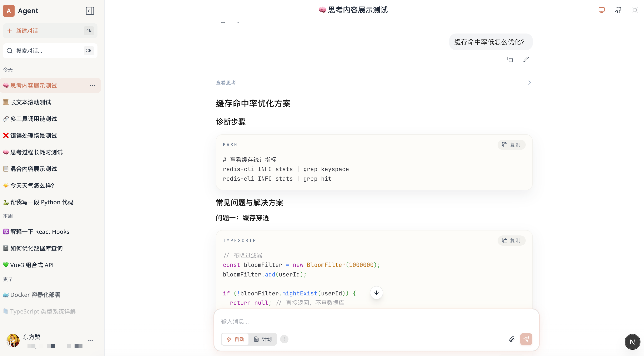
Task: Toggle the light/dark theme sun icon
Action: [635, 10]
